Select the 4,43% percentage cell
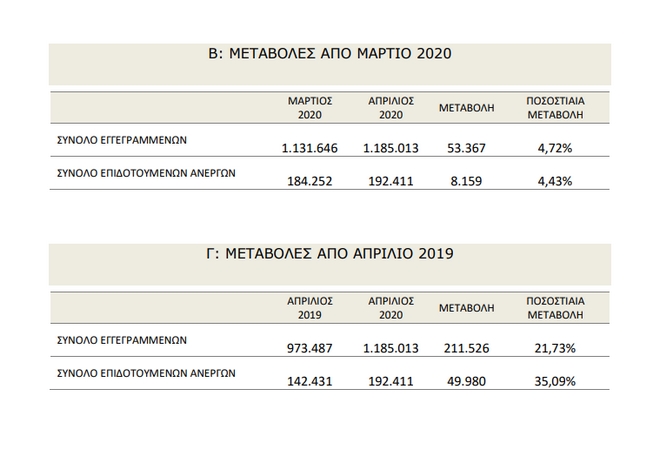Screen dimensions: 660x450 555,183
